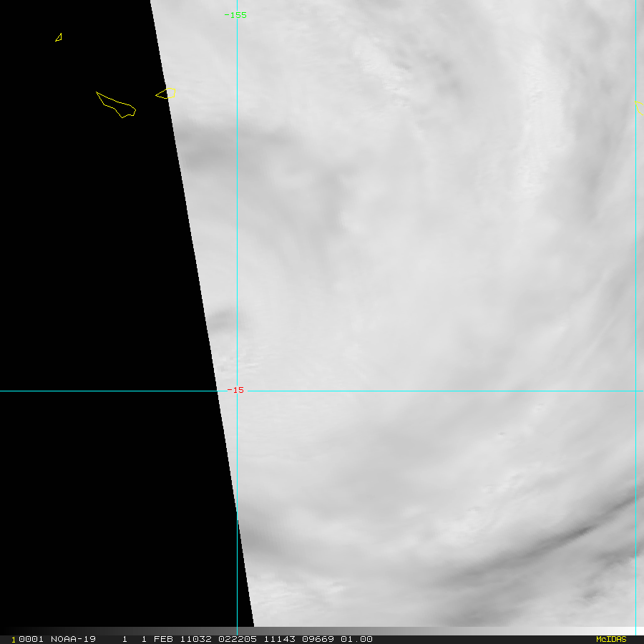Click the -155 and -15 gridline intersection

coord(238,391)
